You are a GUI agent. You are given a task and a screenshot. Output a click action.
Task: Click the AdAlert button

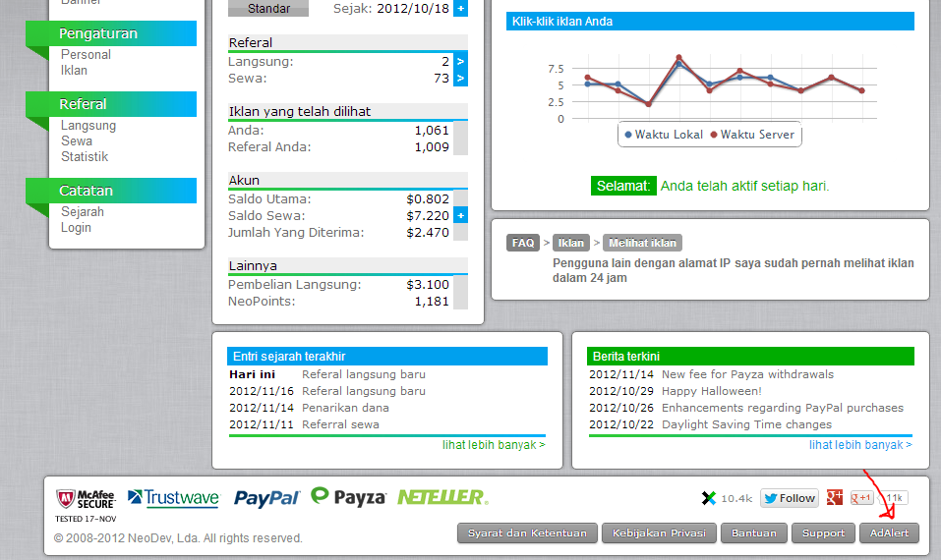(889, 533)
